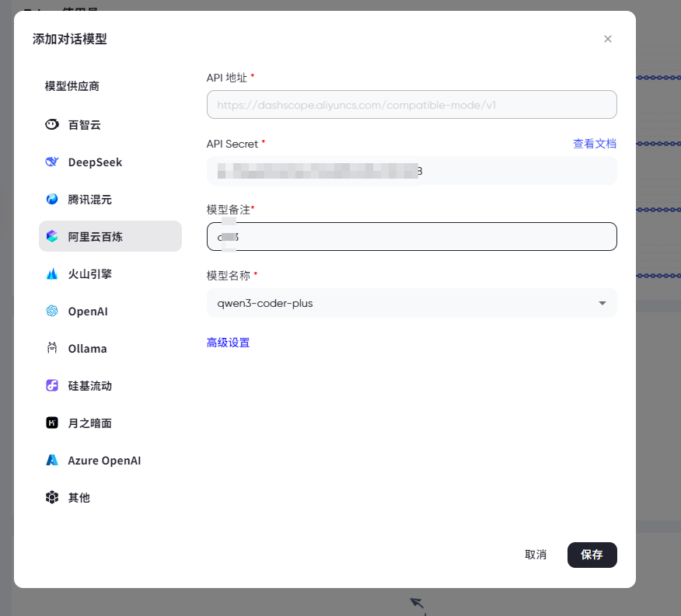Viewport: 681px width, 616px height.
Task: Choose 阿里云百炼 provider label
Action: [x=95, y=237]
